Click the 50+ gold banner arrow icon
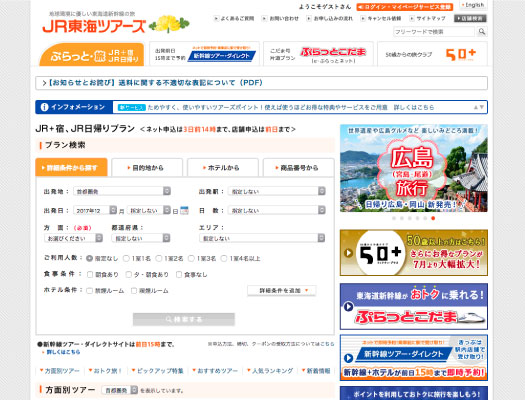525x400 pixels. coord(348,253)
